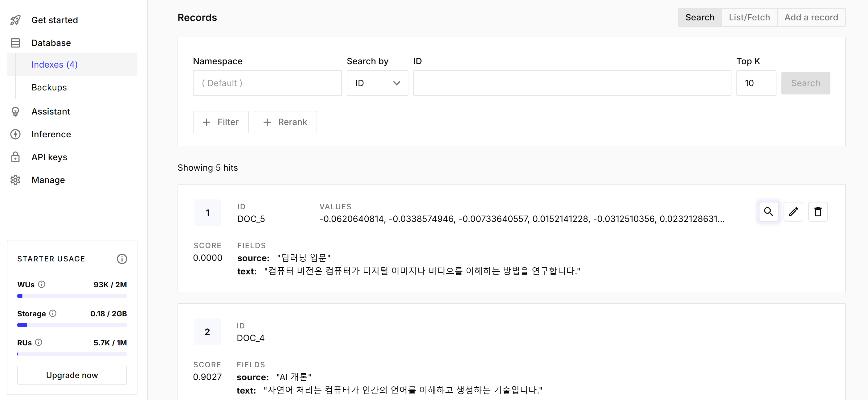Image resolution: width=868 pixels, height=400 pixels.
Task: Add a Rerank step
Action: (285, 122)
